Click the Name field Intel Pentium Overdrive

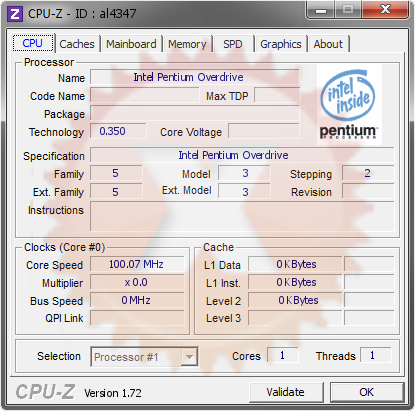pyautogui.click(x=195, y=77)
